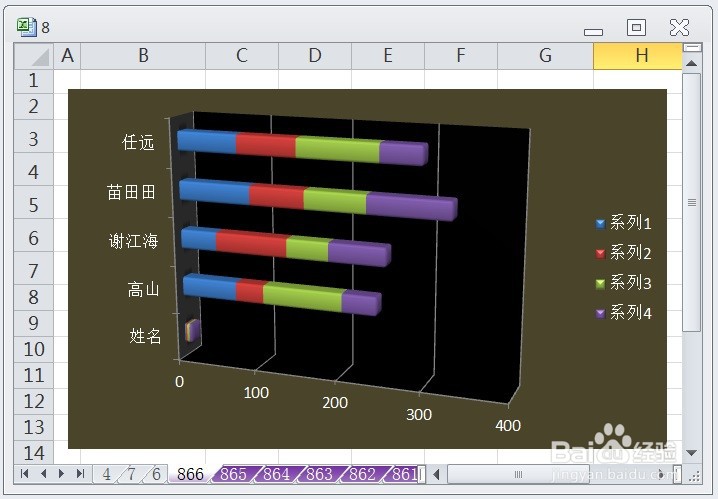Select legend entry 系列2
This screenshot has height=499, width=718.
point(624,253)
